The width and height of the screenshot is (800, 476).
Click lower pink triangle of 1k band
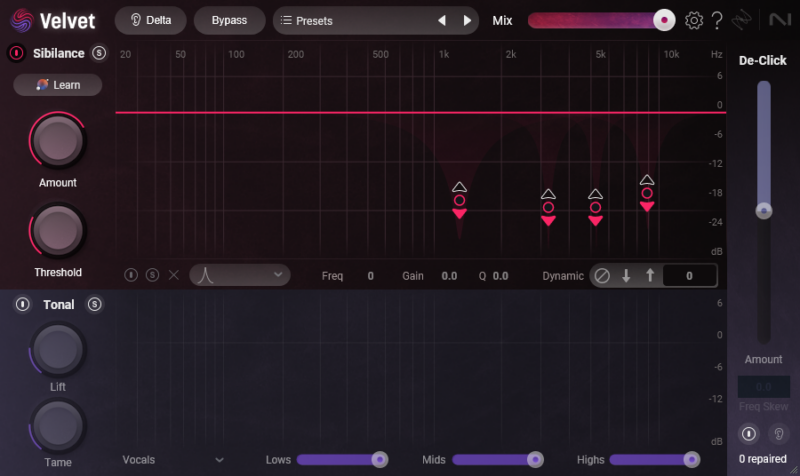459,214
